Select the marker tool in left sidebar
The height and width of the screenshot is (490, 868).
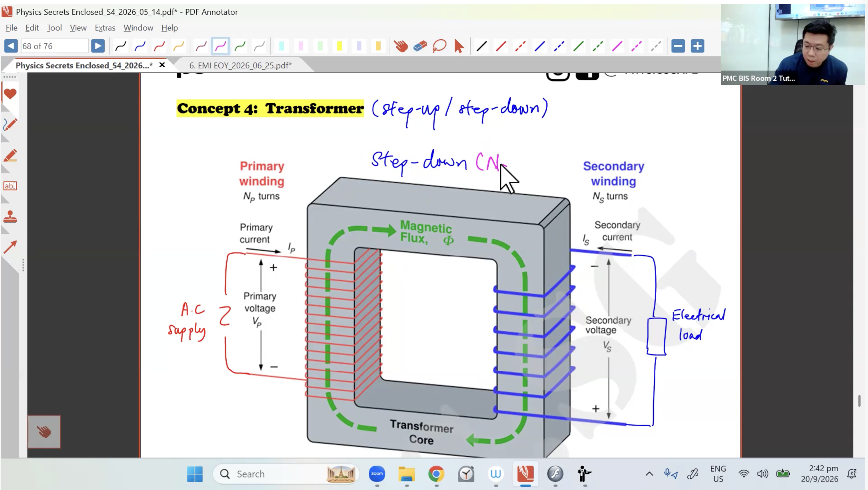[10, 155]
